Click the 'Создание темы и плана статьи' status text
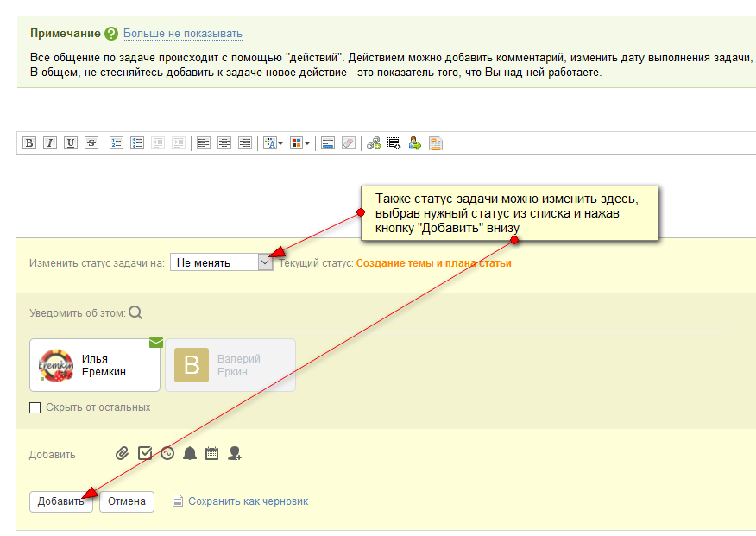The image size is (756, 536). [434, 263]
